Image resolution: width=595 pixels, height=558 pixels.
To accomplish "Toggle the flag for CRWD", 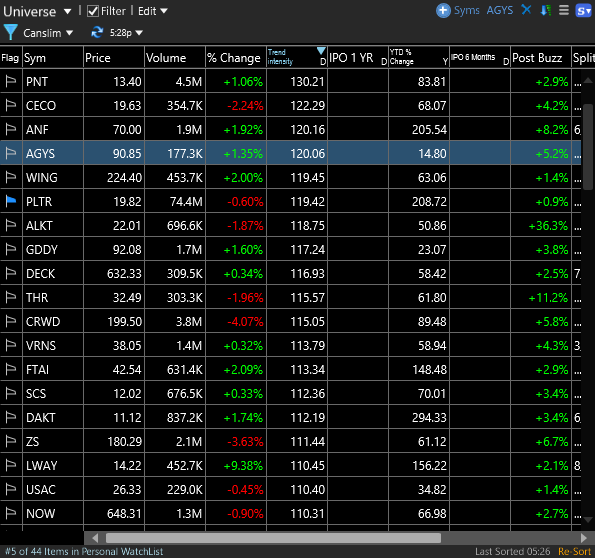I will coord(11,322).
